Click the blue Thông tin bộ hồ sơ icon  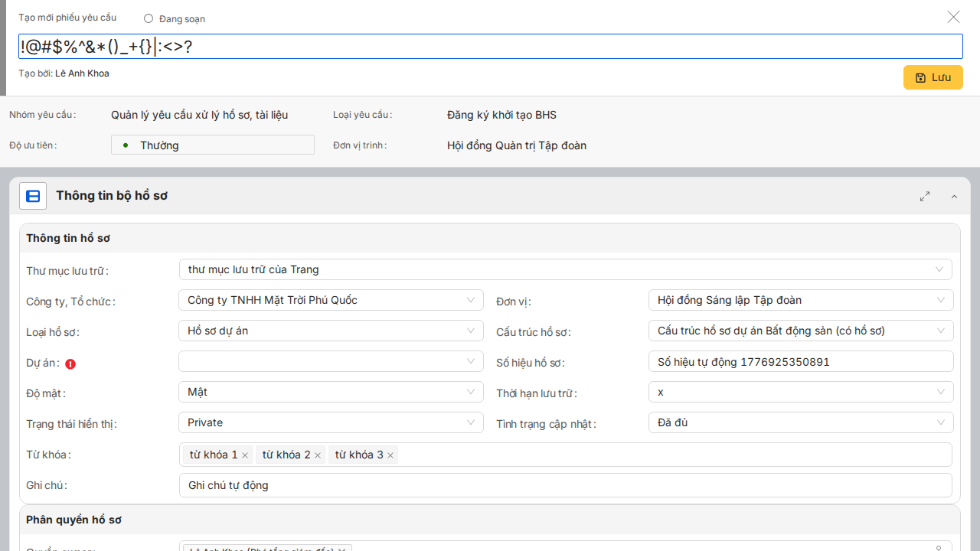tap(33, 196)
